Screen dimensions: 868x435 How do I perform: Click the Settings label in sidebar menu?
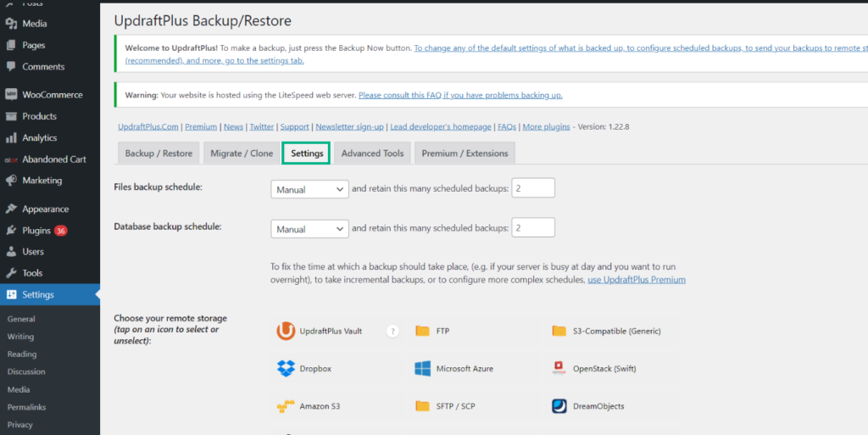point(38,294)
